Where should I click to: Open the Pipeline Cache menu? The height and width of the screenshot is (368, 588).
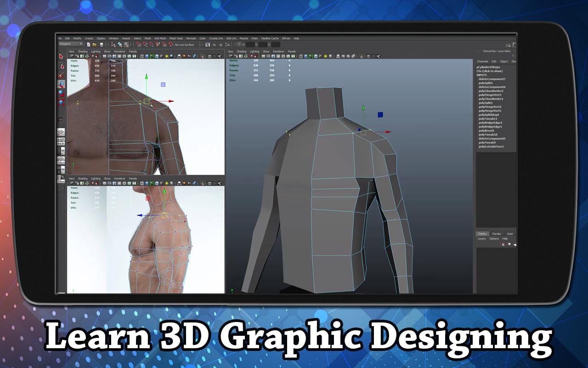click(270, 38)
